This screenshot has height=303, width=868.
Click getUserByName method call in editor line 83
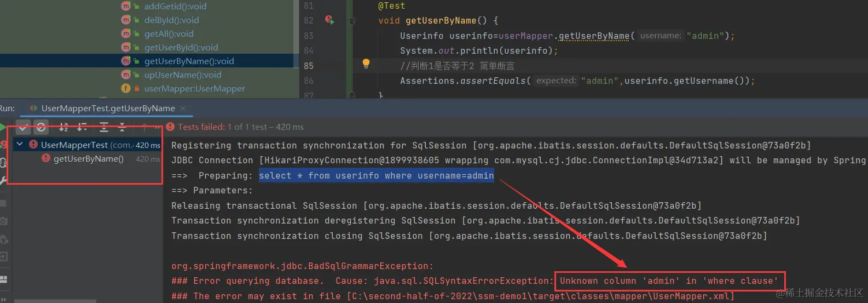[x=594, y=36]
